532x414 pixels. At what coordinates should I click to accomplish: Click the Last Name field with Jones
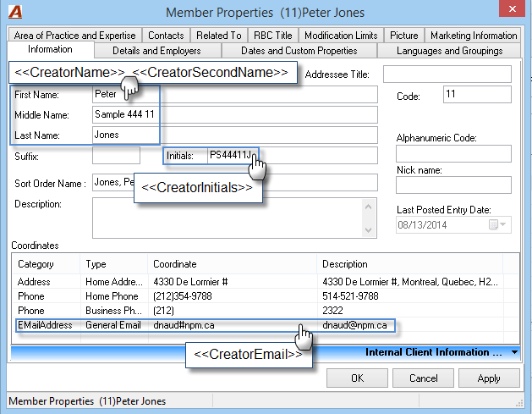pos(235,135)
